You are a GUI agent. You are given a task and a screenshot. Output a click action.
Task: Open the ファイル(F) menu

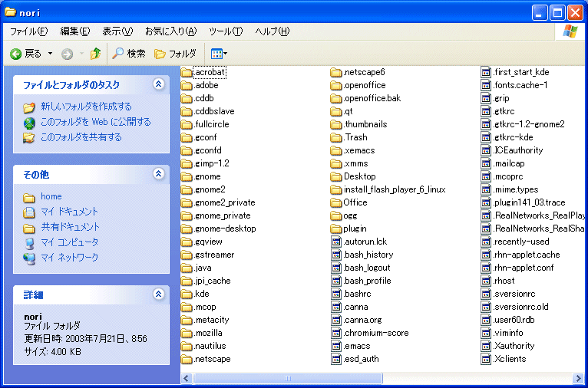[29, 31]
